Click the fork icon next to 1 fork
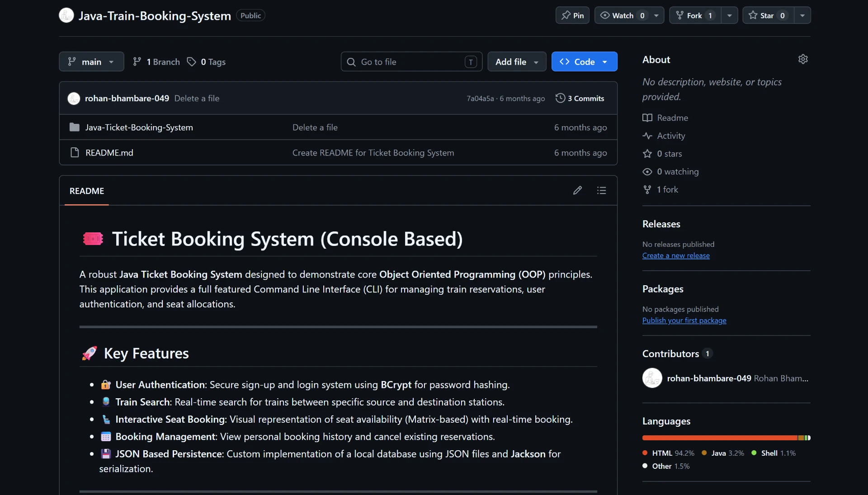Image resolution: width=868 pixels, height=495 pixels. click(647, 189)
